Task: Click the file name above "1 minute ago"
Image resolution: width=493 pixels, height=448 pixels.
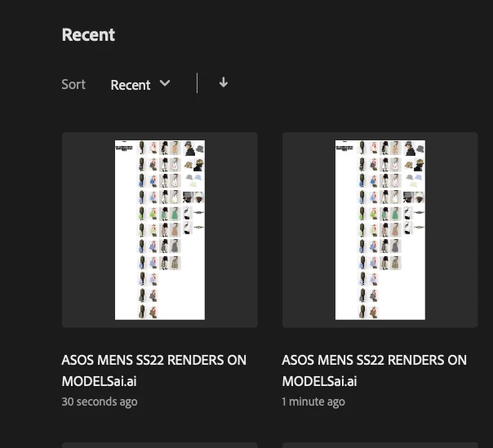Action: click(x=375, y=370)
